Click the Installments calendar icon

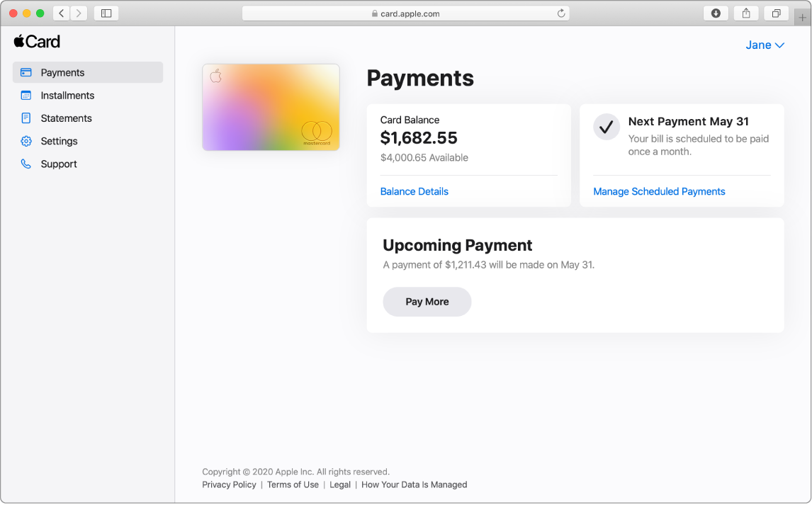26,96
